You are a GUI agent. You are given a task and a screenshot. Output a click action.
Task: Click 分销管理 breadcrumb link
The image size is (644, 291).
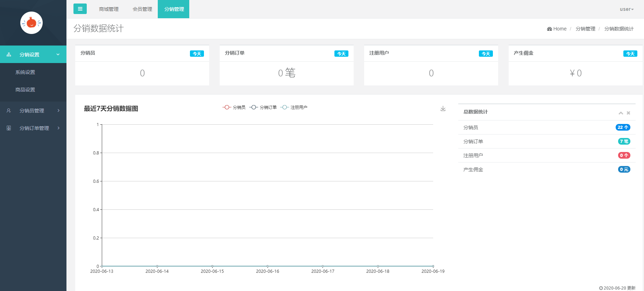coord(585,29)
